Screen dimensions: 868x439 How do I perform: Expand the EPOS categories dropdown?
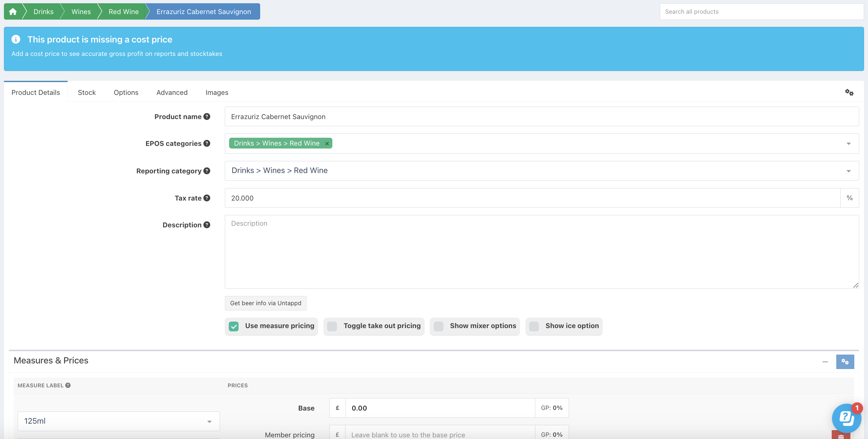(x=848, y=144)
